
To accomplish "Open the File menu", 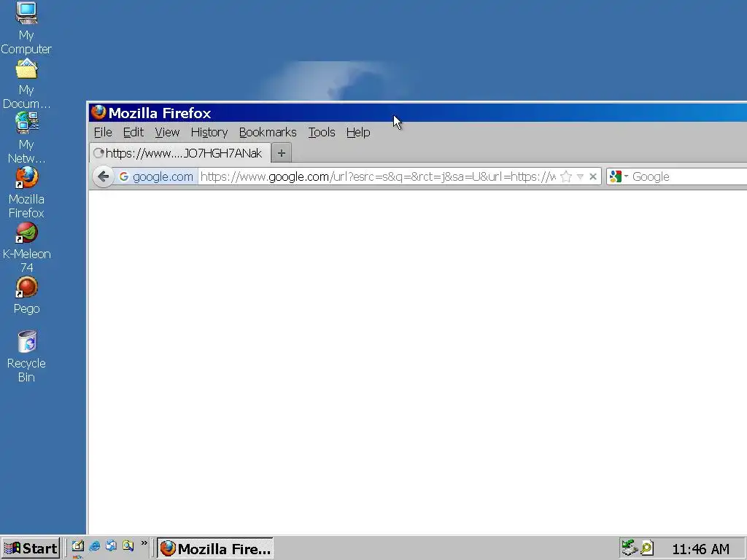I will pyautogui.click(x=103, y=132).
